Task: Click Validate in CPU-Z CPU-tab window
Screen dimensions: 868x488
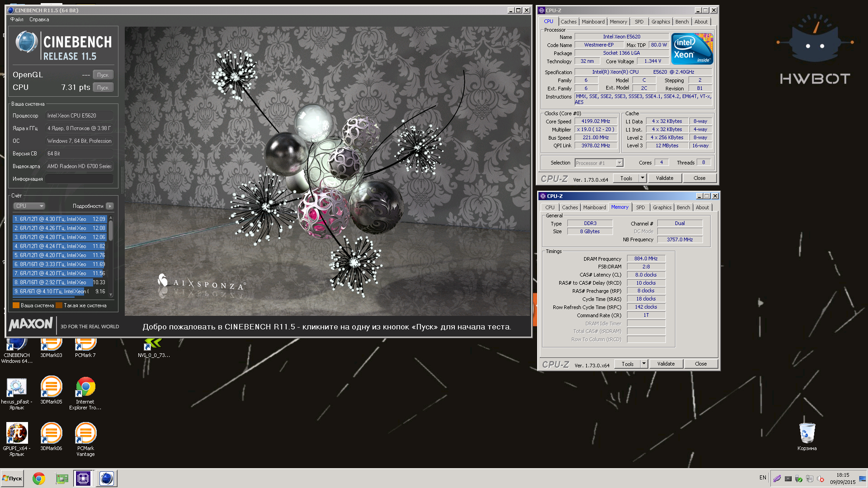Action: point(665,178)
